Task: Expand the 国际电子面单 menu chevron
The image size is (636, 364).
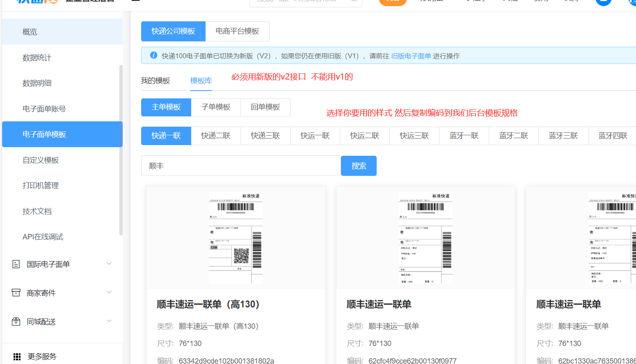Action: (109, 264)
